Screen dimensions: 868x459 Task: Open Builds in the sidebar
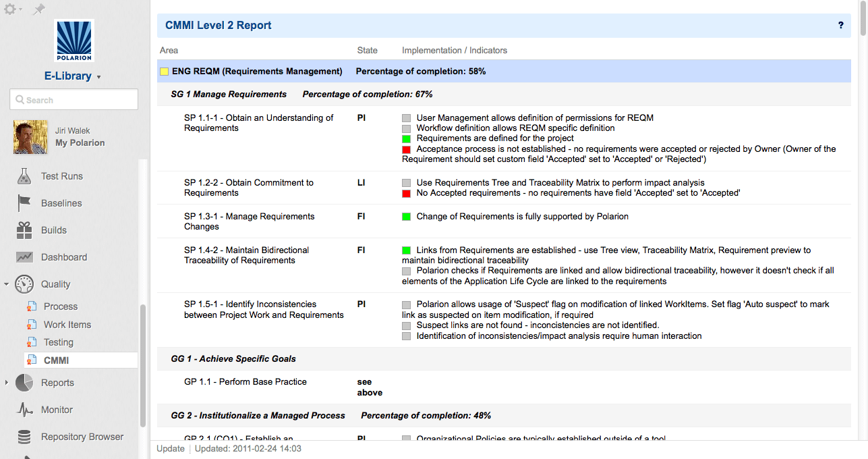[54, 230]
